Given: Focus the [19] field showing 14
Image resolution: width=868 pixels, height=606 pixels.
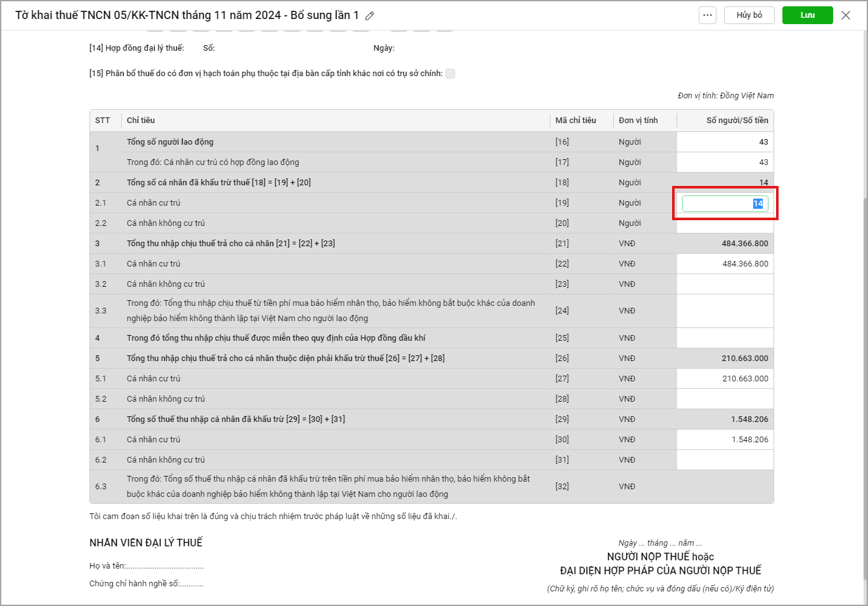Looking at the screenshot, I should point(725,204).
